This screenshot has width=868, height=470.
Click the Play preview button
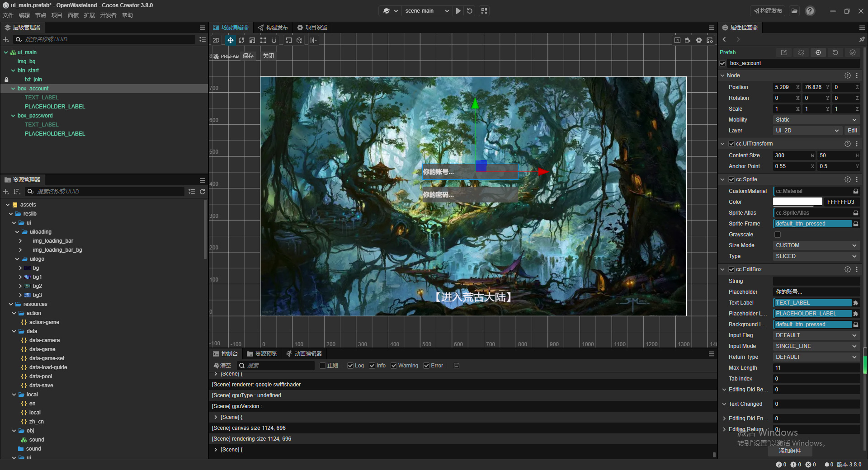458,11
